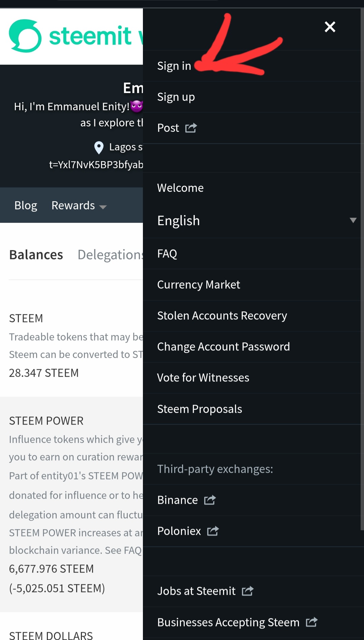Open Steem Proposals link
This screenshot has width=364, height=640.
coord(200,409)
